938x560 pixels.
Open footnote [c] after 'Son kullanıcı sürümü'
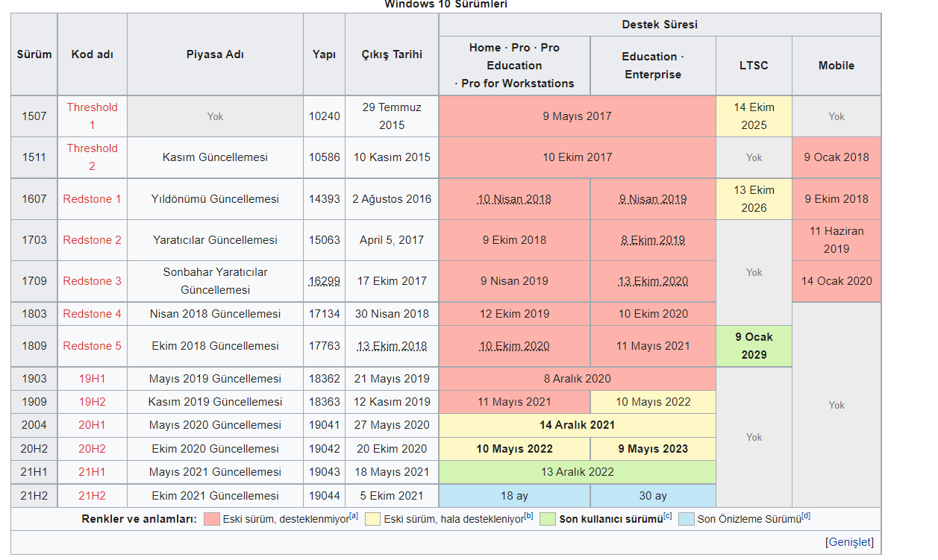668,516
